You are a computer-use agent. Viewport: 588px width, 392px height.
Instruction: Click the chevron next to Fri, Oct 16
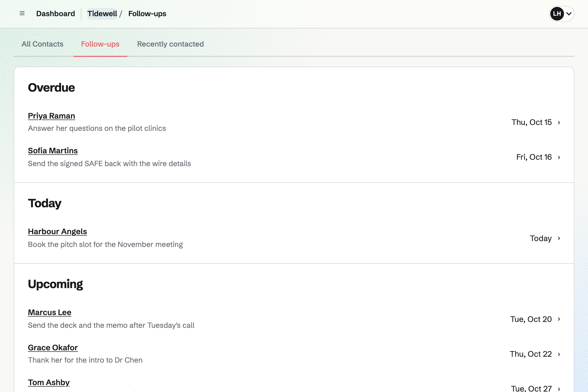pos(559,157)
